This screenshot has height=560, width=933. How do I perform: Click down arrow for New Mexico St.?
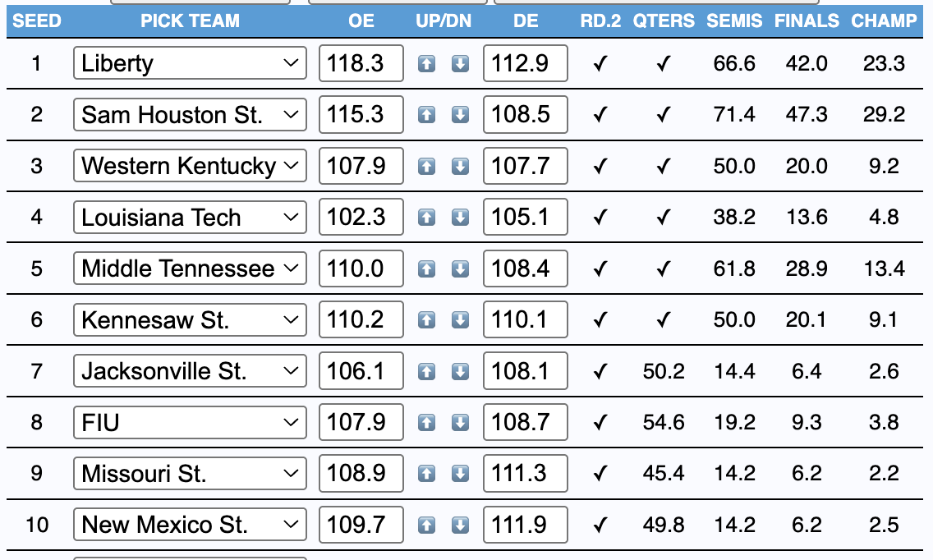[461, 525]
